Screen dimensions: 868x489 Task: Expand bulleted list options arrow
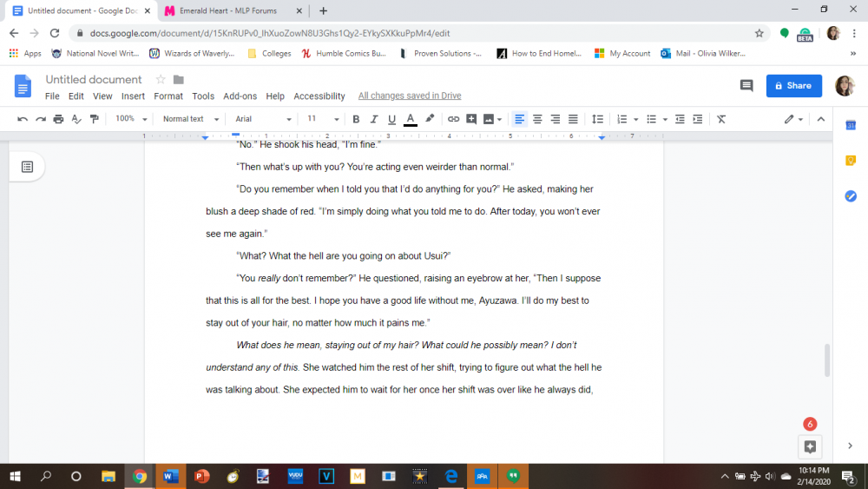tap(665, 120)
